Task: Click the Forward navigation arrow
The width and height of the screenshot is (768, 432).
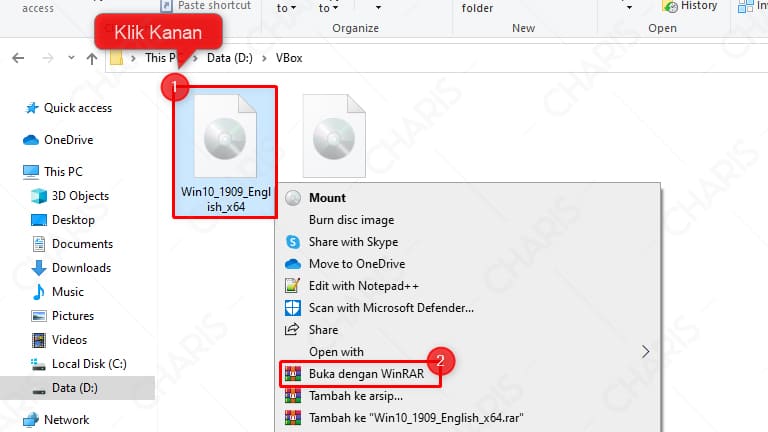Action: pyautogui.click(x=48, y=58)
